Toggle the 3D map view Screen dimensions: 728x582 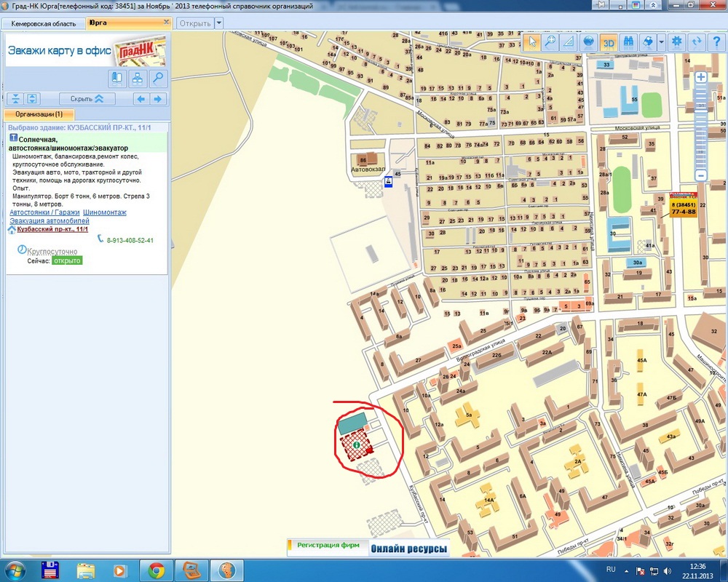pos(609,41)
